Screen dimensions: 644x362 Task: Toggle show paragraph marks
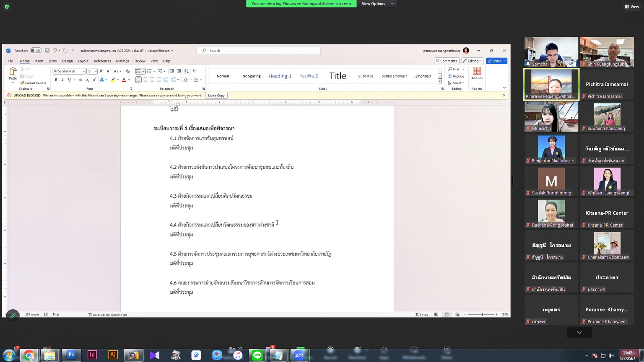[194, 71]
